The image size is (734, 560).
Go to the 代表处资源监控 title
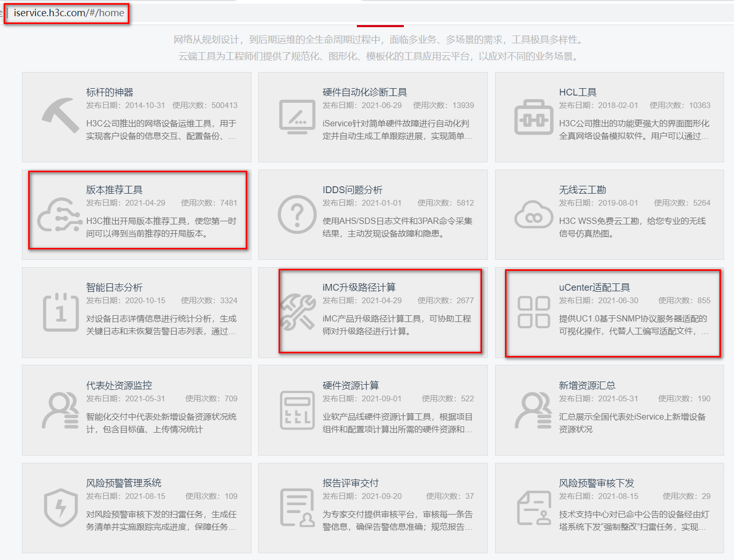(119, 386)
